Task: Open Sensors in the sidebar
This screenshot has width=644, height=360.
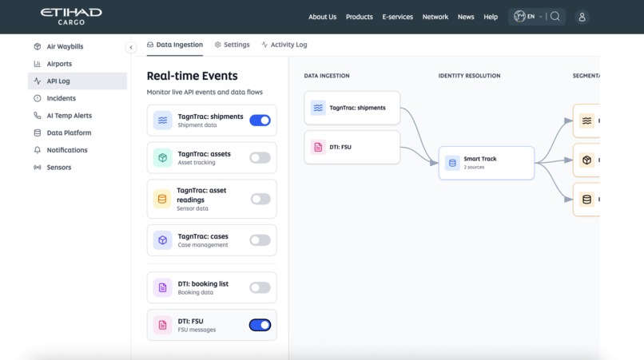Action: click(x=78, y=167)
